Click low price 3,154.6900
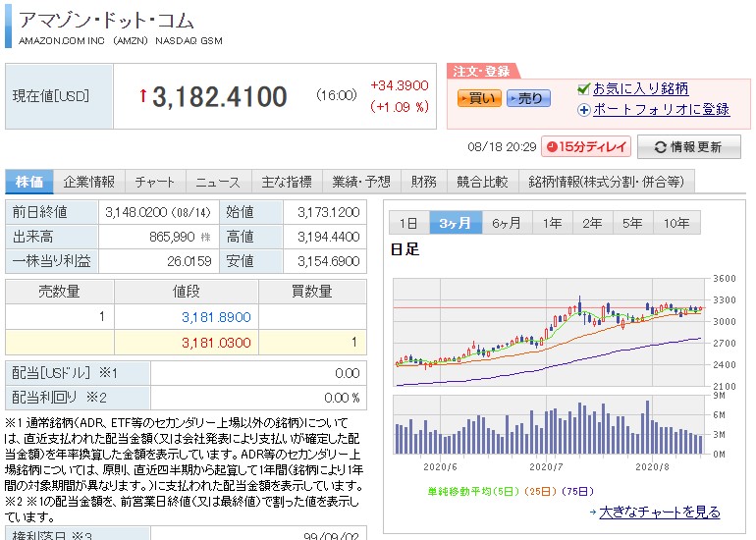756x540 pixels. click(328, 261)
